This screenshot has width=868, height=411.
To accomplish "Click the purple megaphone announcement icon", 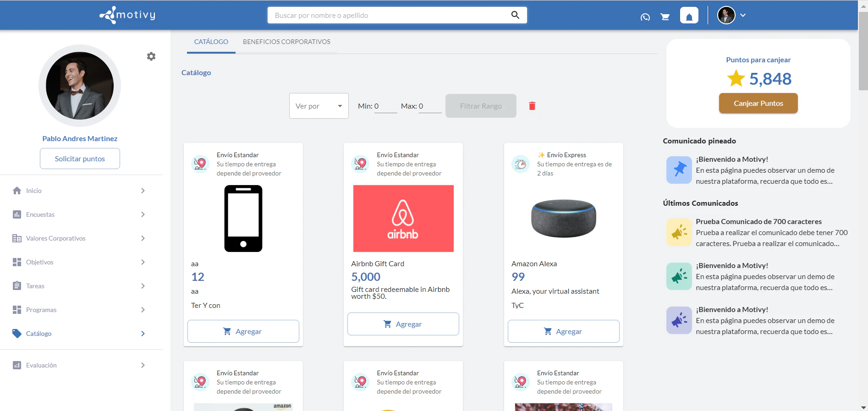I will 679,320.
